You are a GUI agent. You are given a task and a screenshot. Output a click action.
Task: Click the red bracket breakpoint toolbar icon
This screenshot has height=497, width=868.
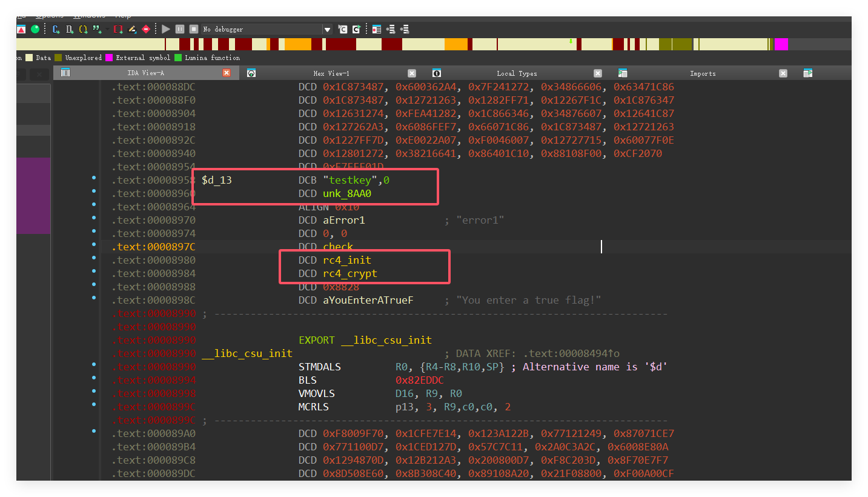(118, 29)
